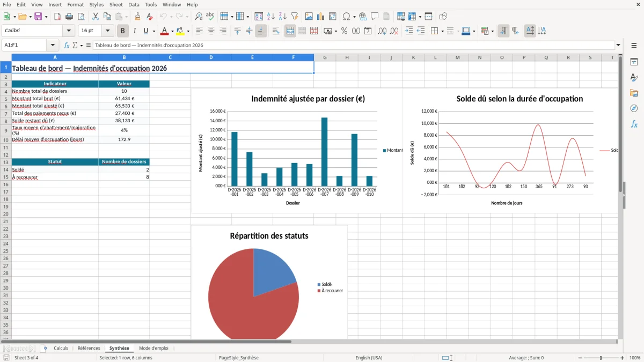The width and height of the screenshot is (644, 362).
Task: Format selection as percent
Action: [344, 31]
